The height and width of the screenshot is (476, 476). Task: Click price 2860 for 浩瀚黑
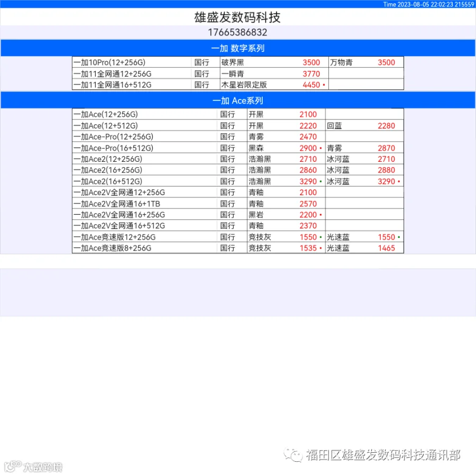tap(308, 170)
